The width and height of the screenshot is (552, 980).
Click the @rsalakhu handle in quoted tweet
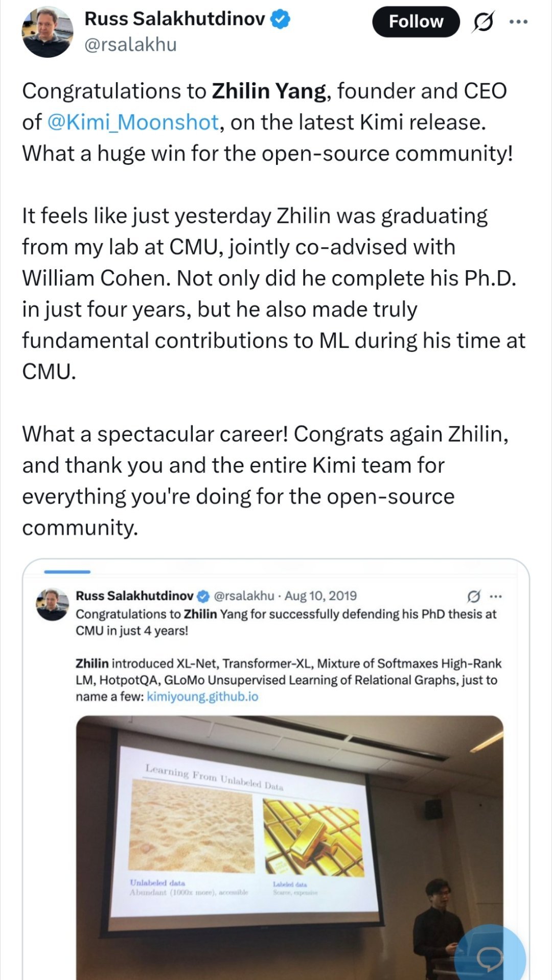point(244,596)
